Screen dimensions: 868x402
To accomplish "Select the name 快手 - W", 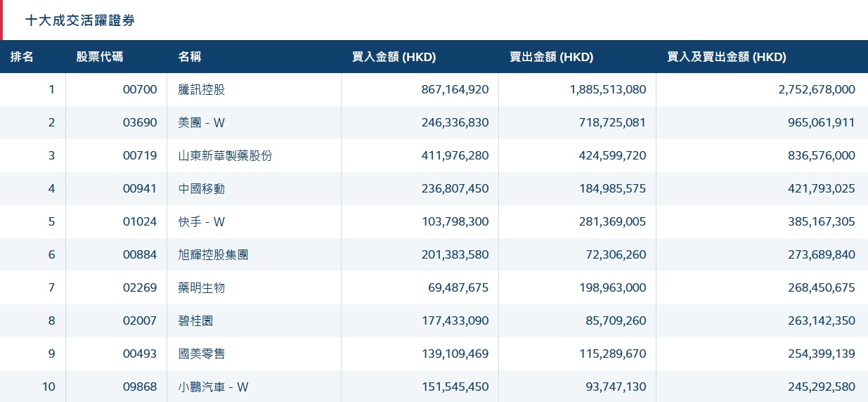I will pyautogui.click(x=202, y=221).
